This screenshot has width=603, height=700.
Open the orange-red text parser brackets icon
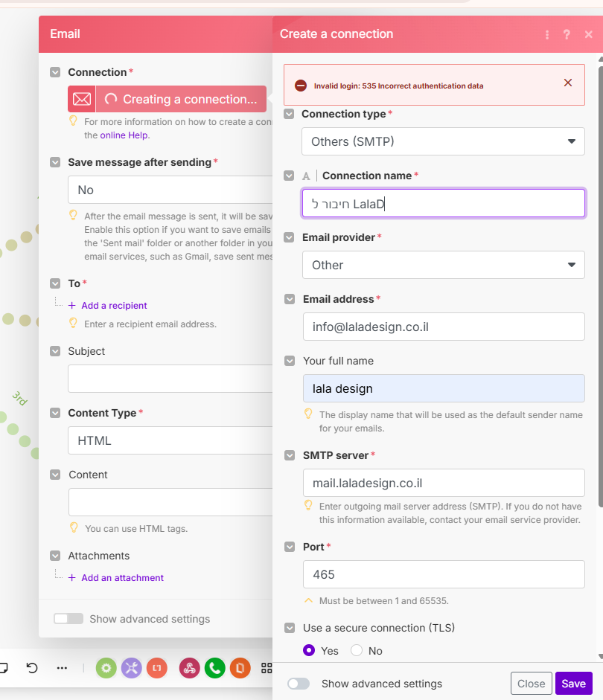156,668
